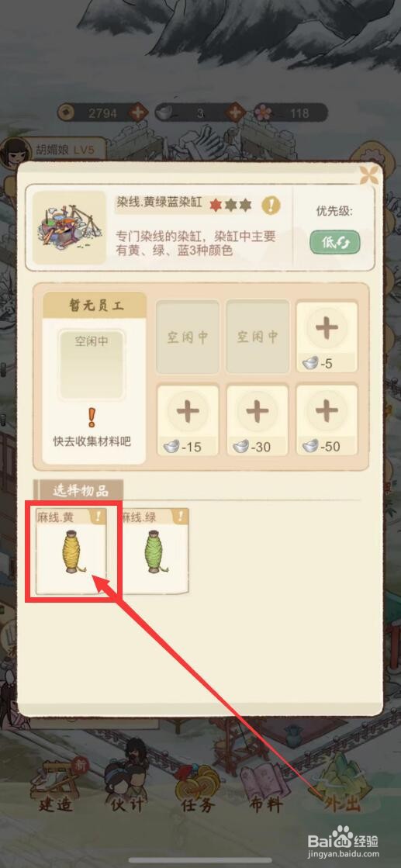Unlock the slot costing 15 ingots
This screenshot has height=868, width=401.
(x=188, y=420)
